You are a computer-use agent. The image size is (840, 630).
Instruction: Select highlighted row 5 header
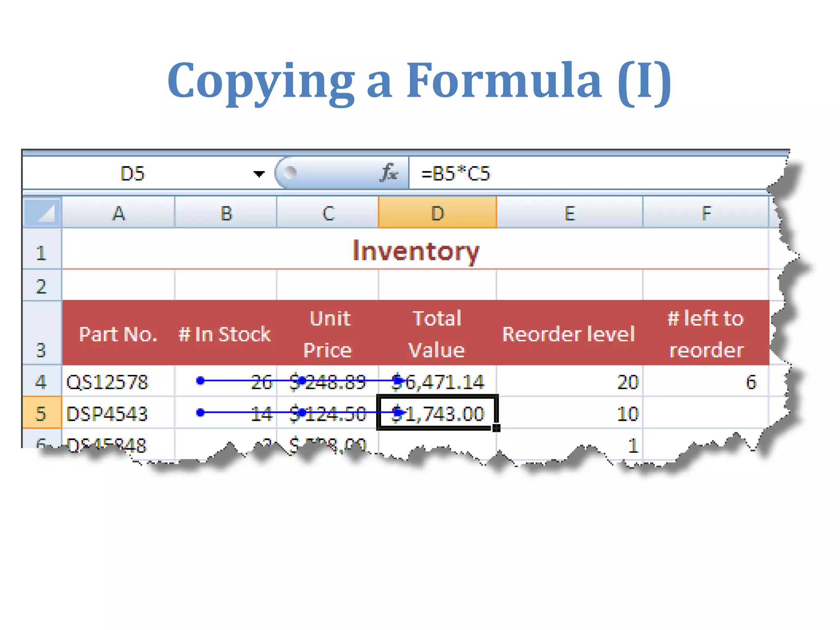[42, 413]
